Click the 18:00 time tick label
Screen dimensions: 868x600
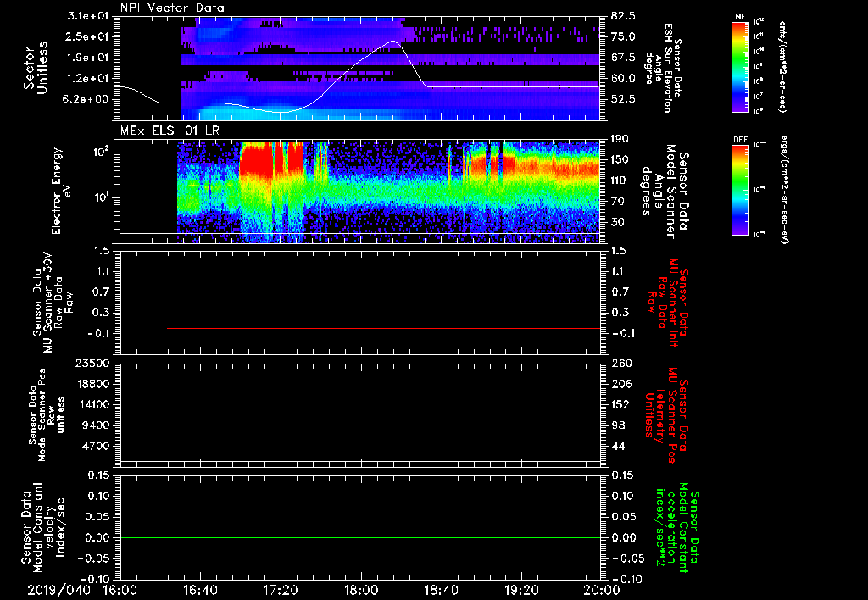[361, 590]
